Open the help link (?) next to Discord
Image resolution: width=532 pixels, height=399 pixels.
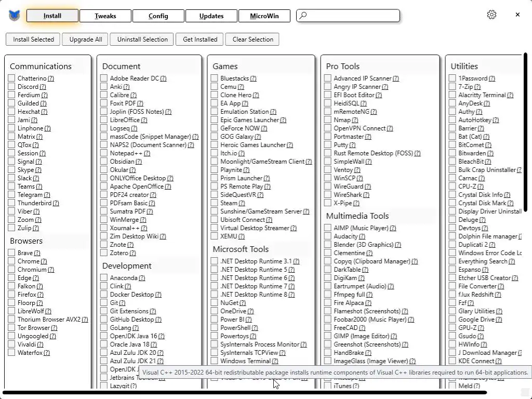[x=43, y=87]
